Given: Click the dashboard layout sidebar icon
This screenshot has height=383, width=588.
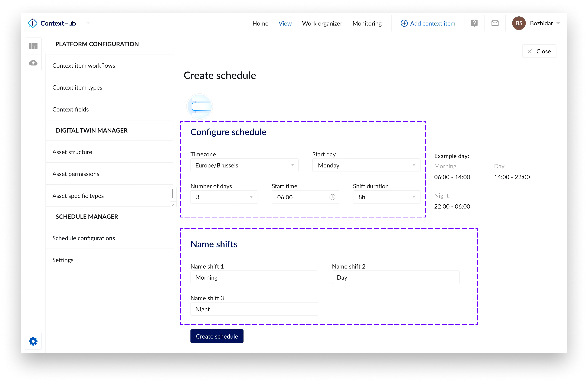Looking at the screenshot, I should coord(33,46).
